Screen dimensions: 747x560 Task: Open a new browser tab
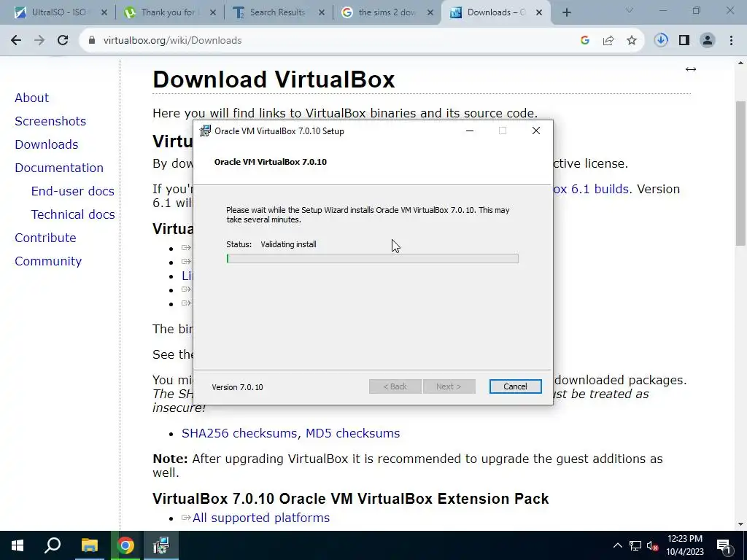tap(566, 13)
